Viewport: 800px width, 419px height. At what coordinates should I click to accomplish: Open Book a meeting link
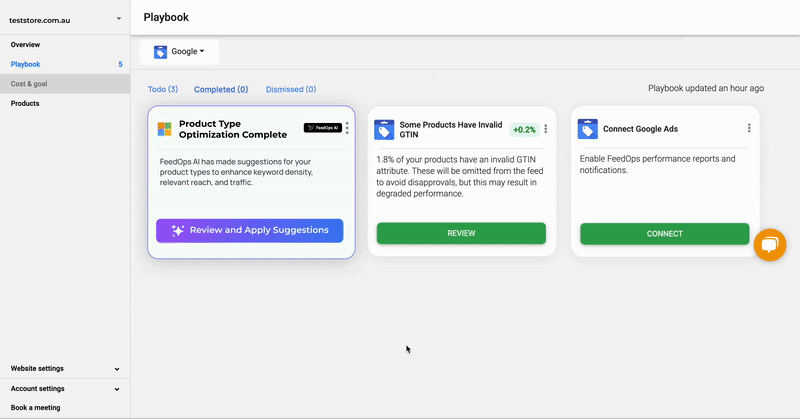tap(35, 408)
